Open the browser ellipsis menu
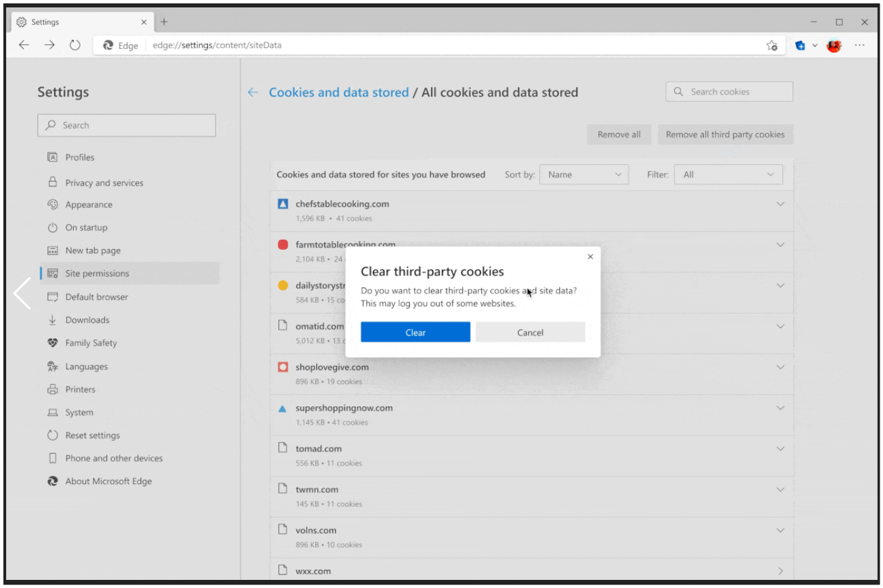This screenshot has height=588, width=883. point(859,45)
